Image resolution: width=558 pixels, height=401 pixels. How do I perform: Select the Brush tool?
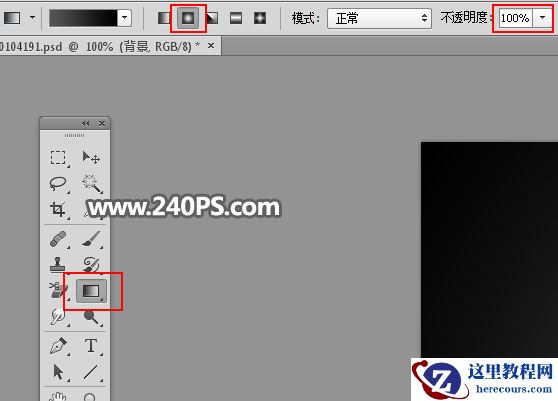(x=92, y=239)
